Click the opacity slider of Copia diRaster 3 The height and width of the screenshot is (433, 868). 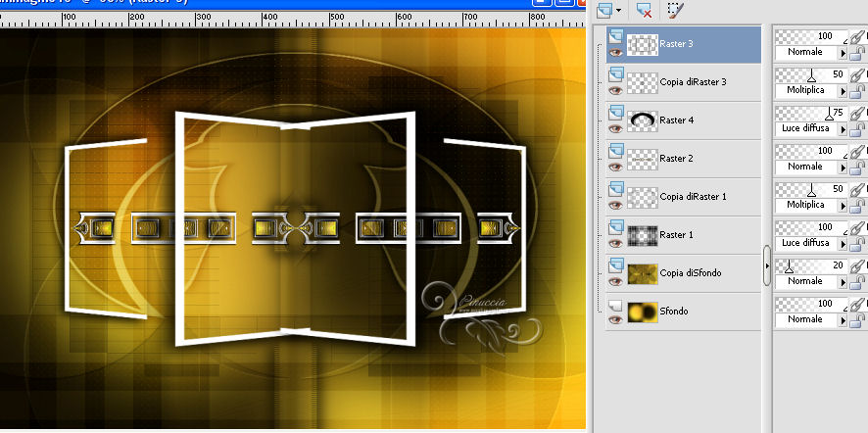pos(811,75)
